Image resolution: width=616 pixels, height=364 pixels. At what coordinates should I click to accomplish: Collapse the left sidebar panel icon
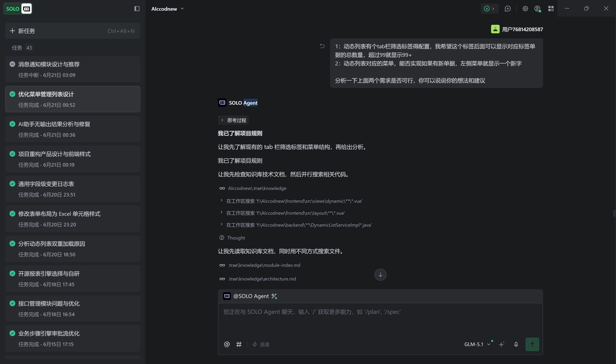coord(137,9)
